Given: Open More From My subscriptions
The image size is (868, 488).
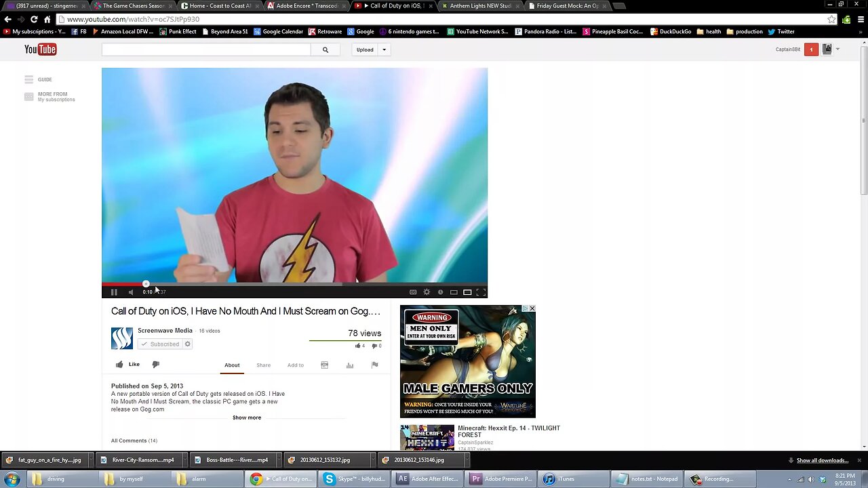Looking at the screenshot, I should tap(50, 97).
